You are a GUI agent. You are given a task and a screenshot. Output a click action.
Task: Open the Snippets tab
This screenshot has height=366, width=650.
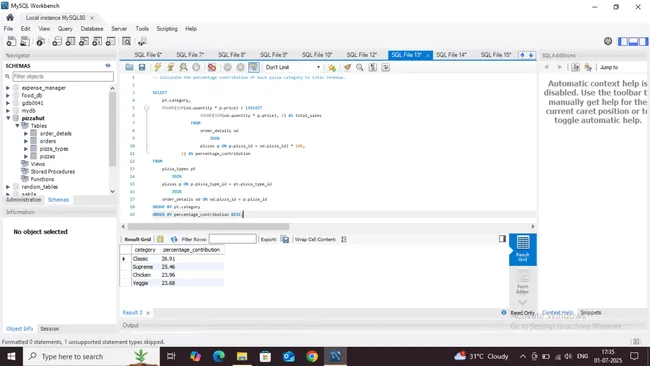click(590, 313)
